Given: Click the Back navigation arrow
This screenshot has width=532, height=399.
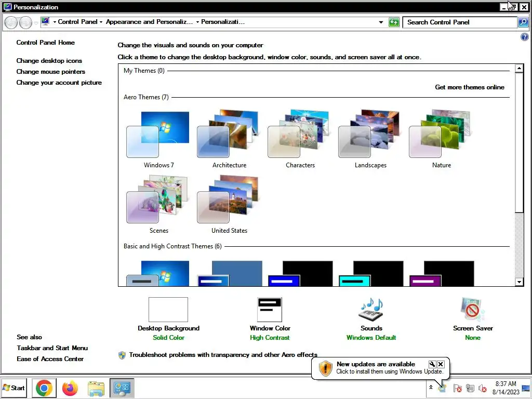Looking at the screenshot, I should [x=11, y=22].
